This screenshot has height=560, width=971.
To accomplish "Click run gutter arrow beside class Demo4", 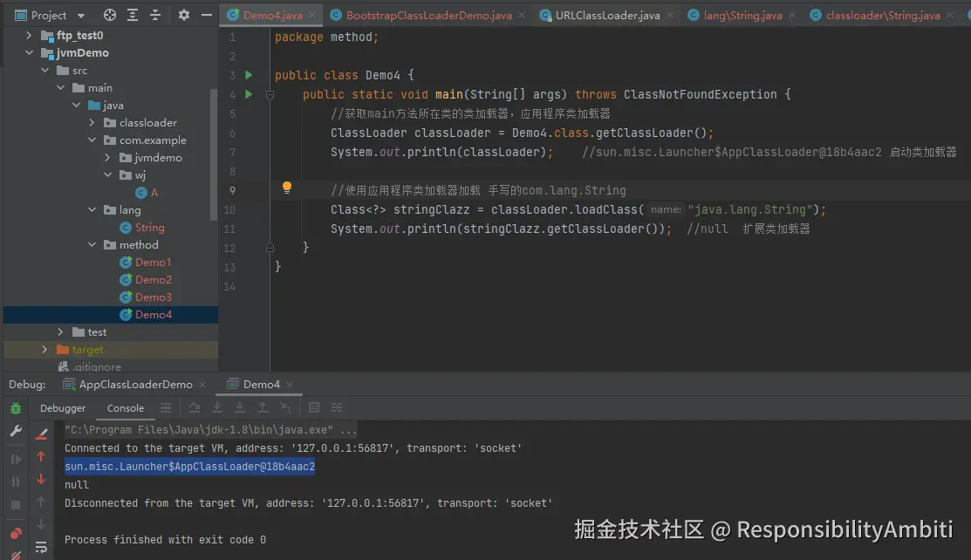I will point(249,75).
